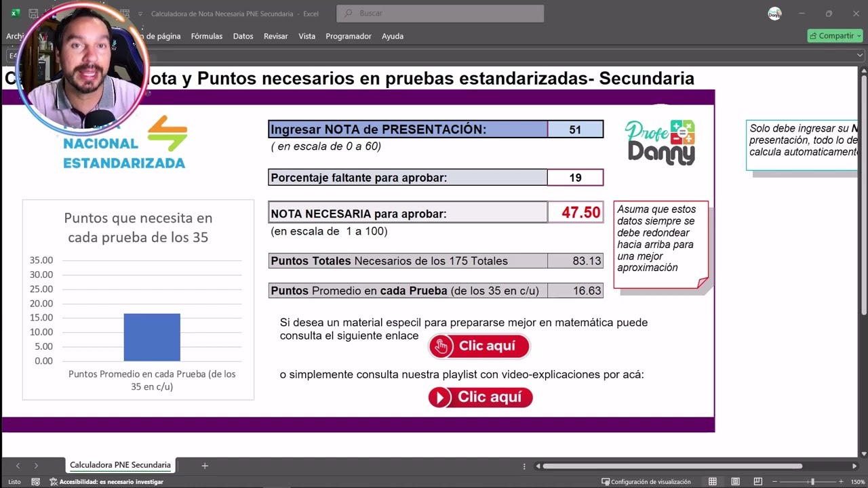The image size is (868, 488).
Task: Select the total points cell 83.13
Action: click(x=575, y=261)
